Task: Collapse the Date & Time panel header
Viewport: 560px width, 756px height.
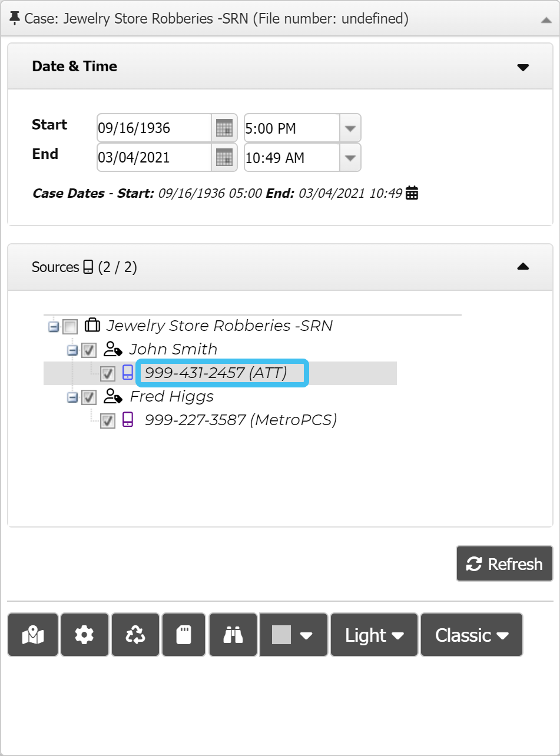Action: (x=522, y=67)
